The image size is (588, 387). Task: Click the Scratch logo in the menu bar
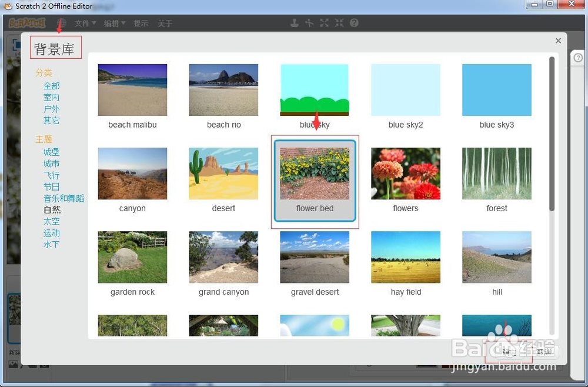(26, 23)
